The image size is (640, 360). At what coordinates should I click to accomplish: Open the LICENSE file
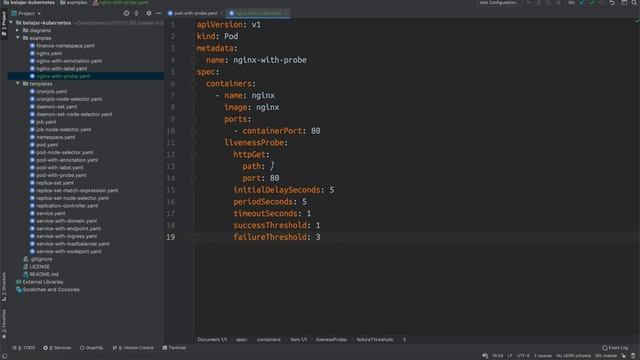[39, 267]
